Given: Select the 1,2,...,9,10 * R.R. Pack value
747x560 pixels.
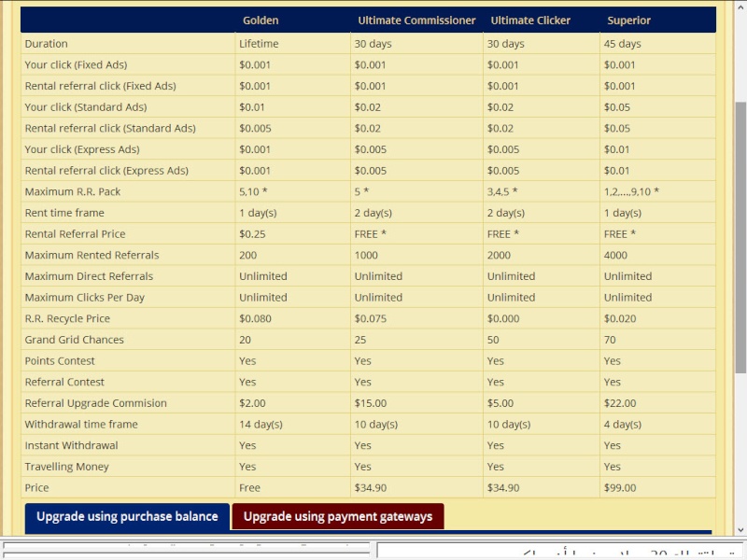Looking at the screenshot, I should [631, 191].
